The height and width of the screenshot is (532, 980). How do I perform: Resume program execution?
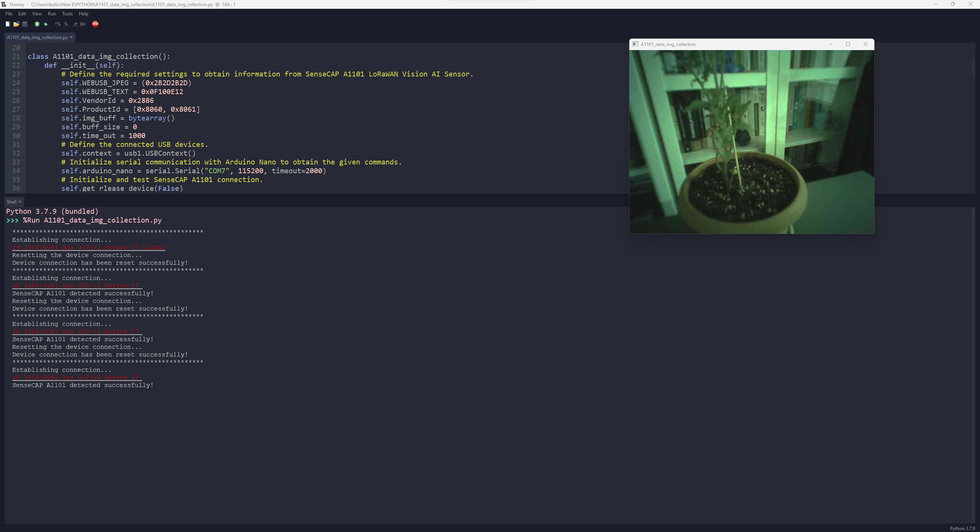tap(83, 24)
